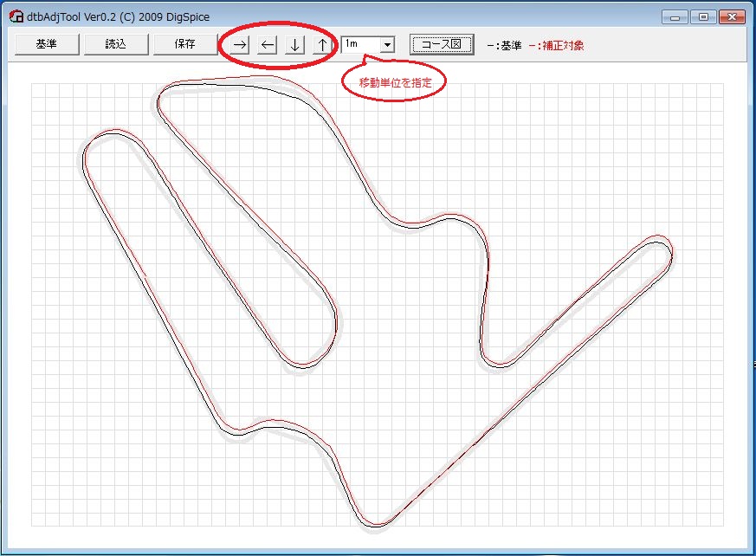Viewport: 756px width, 556px height.
Task: Click the 移動単位を指定 callout bubble
Action: click(393, 83)
